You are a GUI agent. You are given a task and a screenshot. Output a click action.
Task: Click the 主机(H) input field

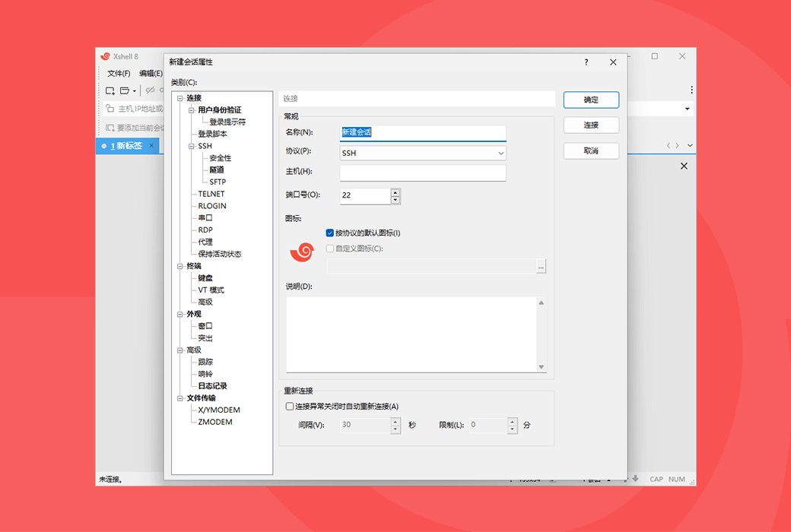[x=423, y=173]
